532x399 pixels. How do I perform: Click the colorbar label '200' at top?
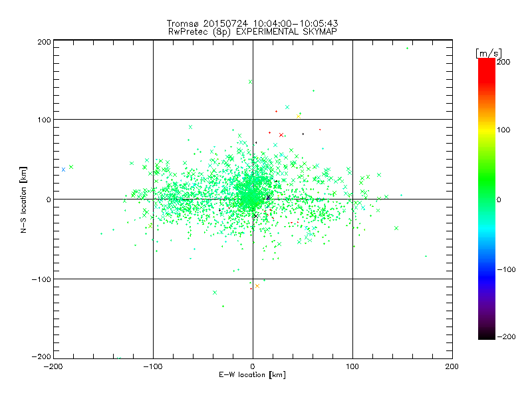click(503, 62)
